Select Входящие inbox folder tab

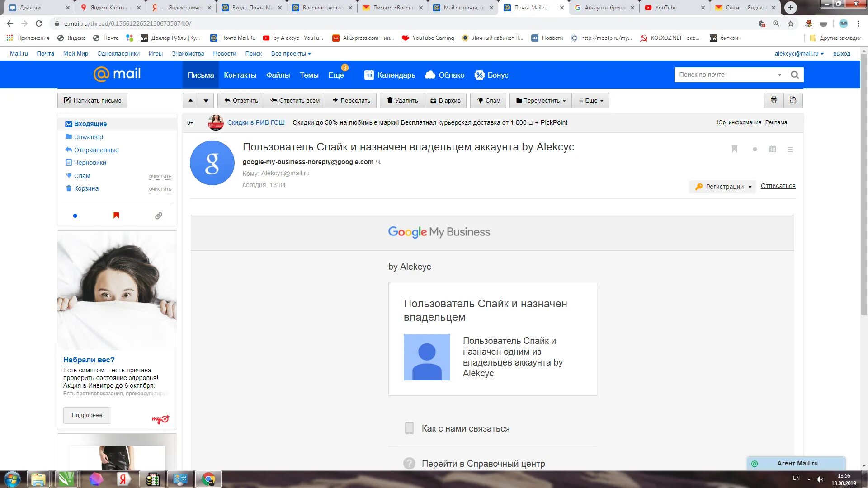(x=90, y=123)
